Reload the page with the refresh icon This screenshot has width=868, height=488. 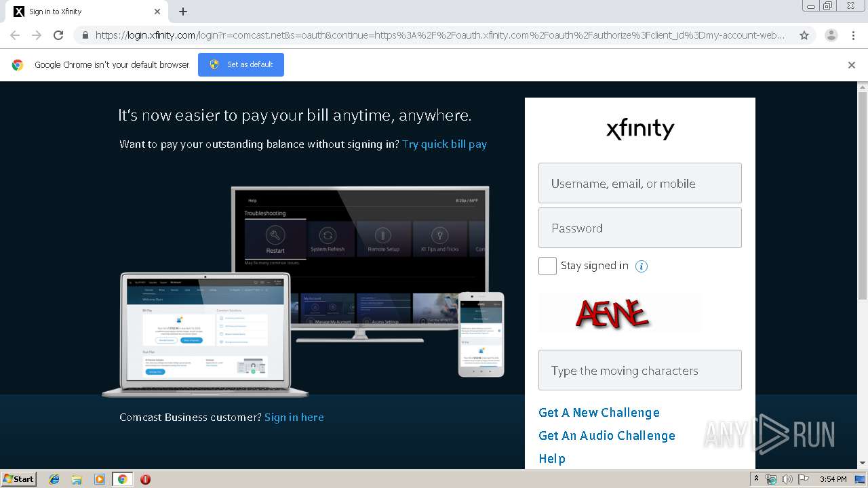(58, 35)
